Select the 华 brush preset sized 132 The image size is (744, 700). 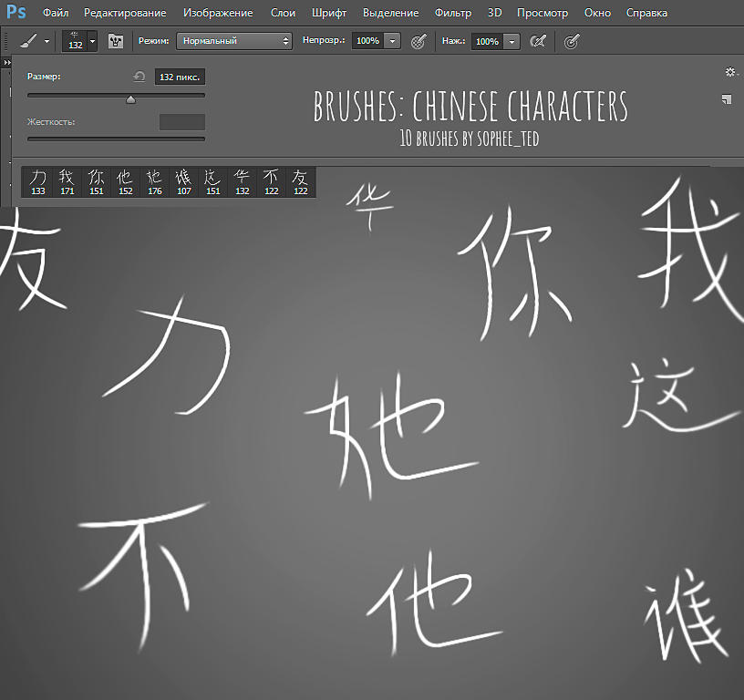coord(242,182)
